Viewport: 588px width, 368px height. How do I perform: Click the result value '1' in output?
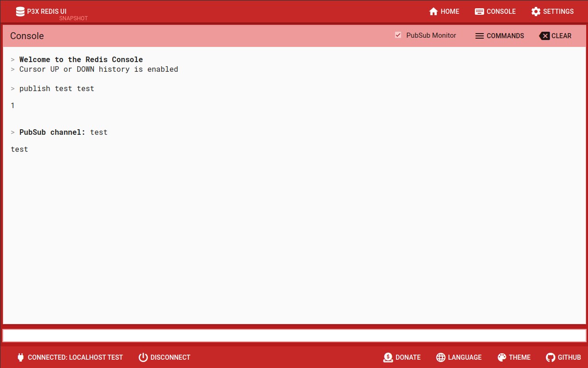point(13,106)
